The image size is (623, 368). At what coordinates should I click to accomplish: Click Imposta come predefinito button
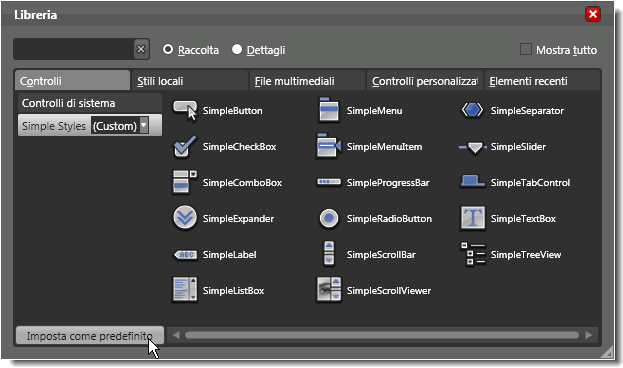pos(90,336)
